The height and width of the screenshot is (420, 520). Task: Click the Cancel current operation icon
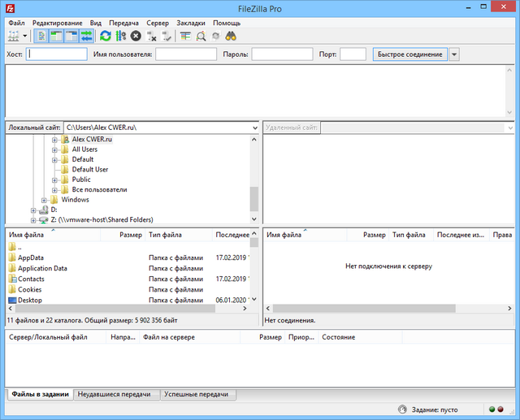[x=136, y=36]
